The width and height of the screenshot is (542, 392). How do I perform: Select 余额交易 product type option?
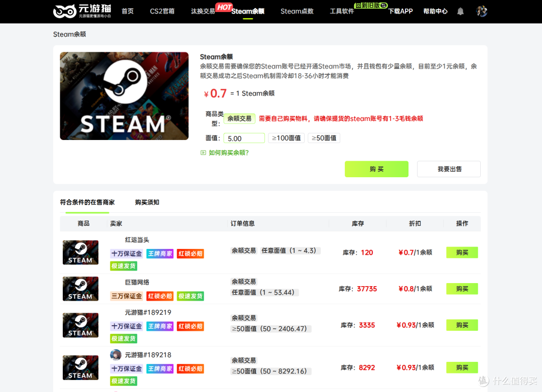click(239, 118)
